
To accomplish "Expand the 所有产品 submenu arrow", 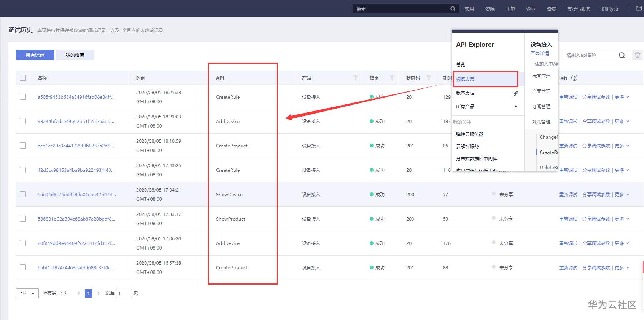I will [x=516, y=106].
